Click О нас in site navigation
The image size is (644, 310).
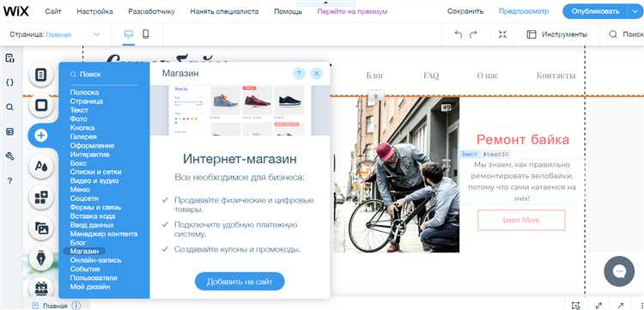(488, 76)
